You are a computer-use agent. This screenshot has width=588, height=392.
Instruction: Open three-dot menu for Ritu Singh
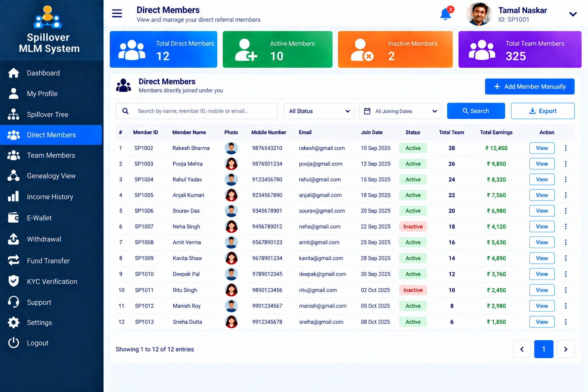(565, 290)
